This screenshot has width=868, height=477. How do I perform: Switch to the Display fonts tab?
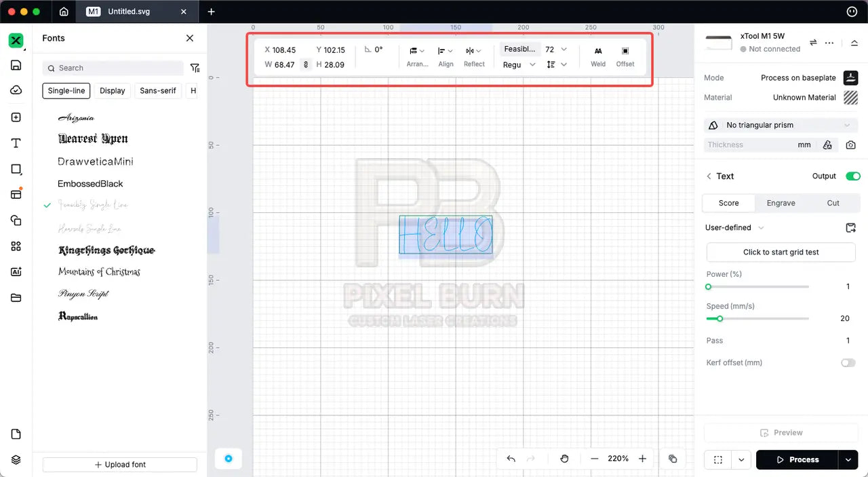112,90
